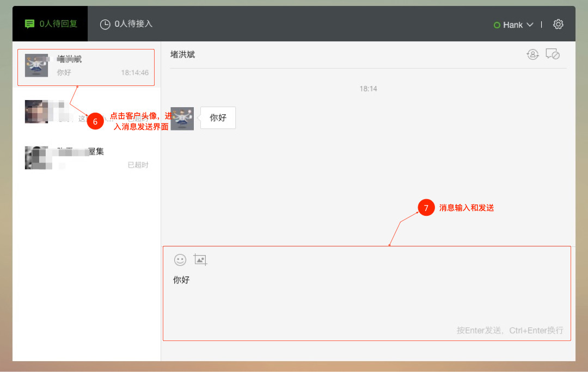Click the message input box
The height and width of the screenshot is (372, 588).
click(x=367, y=293)
